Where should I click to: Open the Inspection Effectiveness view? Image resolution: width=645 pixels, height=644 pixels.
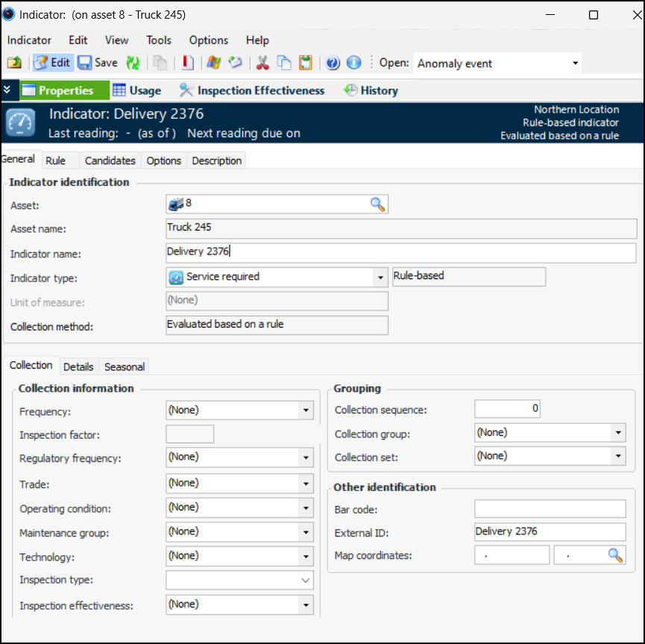tap(252, 90)
